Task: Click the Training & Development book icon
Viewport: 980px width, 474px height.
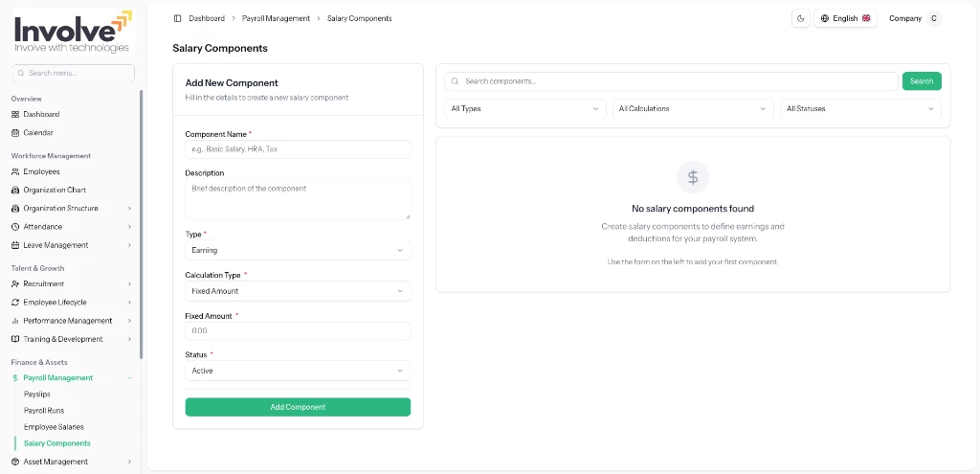Action: point(15,339)
